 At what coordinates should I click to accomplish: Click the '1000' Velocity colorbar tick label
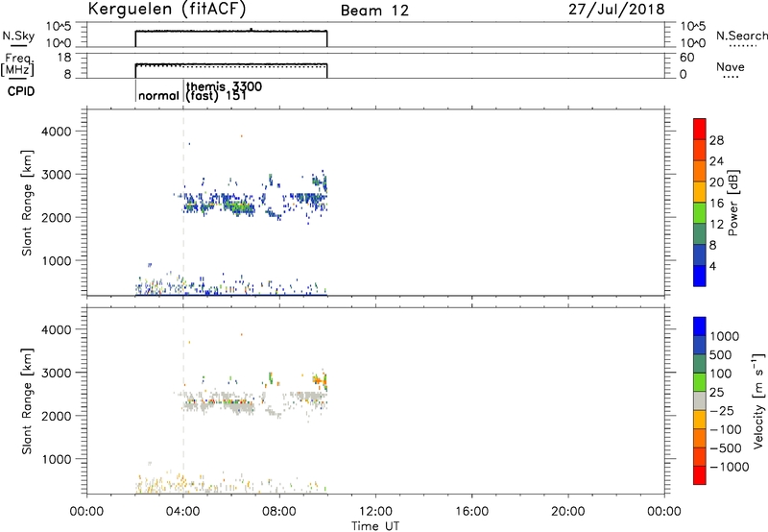[724, 336]
